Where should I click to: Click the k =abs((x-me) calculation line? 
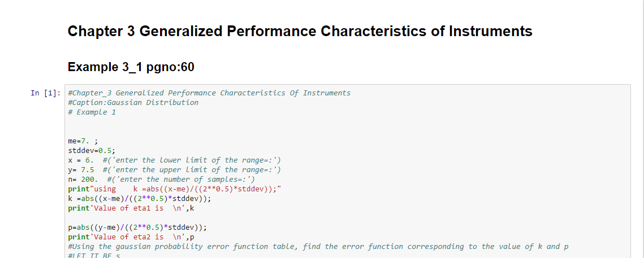(x=139, y=199)
